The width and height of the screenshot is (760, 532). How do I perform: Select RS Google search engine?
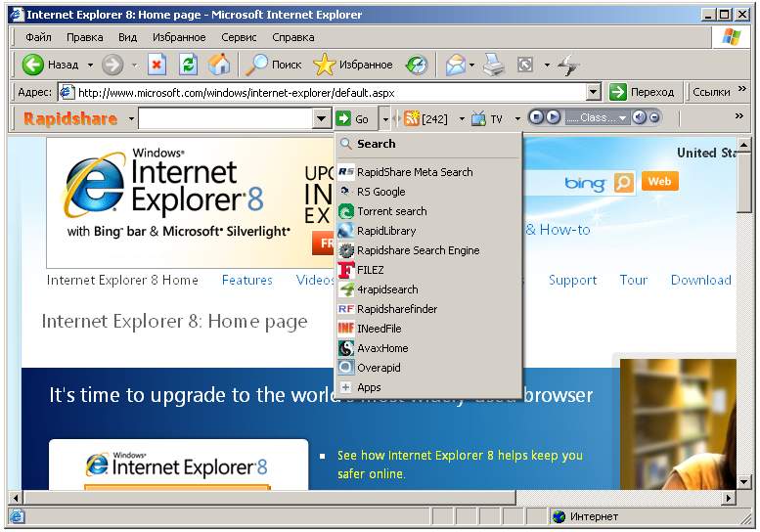pos(428,192)
